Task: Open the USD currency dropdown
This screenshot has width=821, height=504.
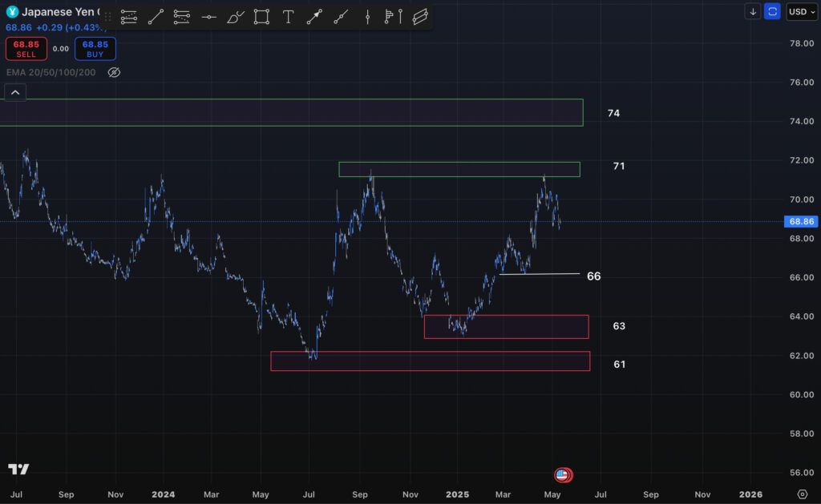Action: click(x=801, y=11)
